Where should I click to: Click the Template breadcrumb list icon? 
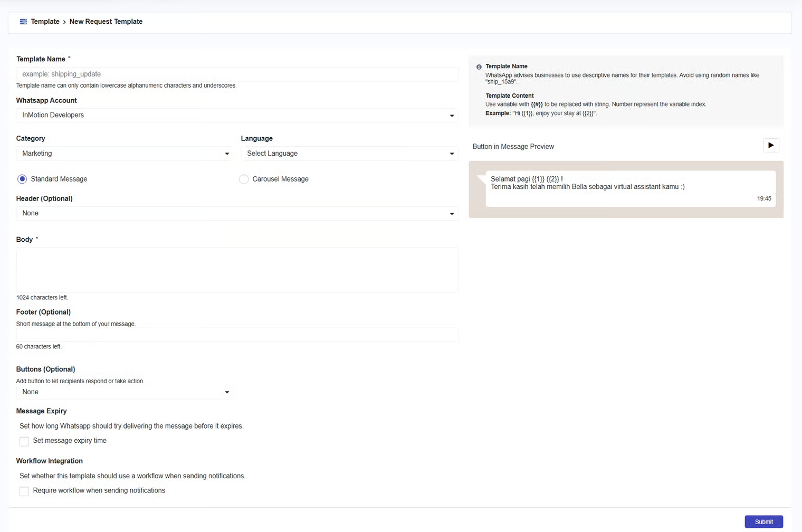pos(23,22)
